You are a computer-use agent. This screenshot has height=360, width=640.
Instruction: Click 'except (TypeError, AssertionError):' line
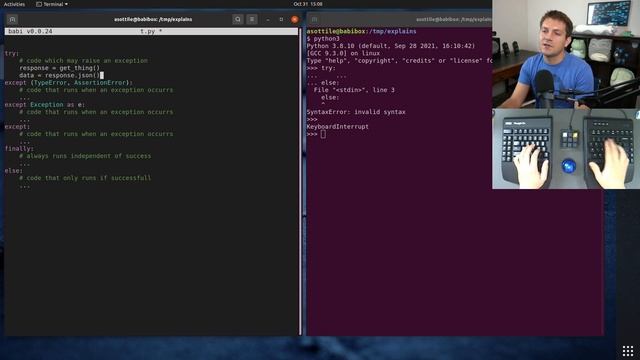(69, 83)
